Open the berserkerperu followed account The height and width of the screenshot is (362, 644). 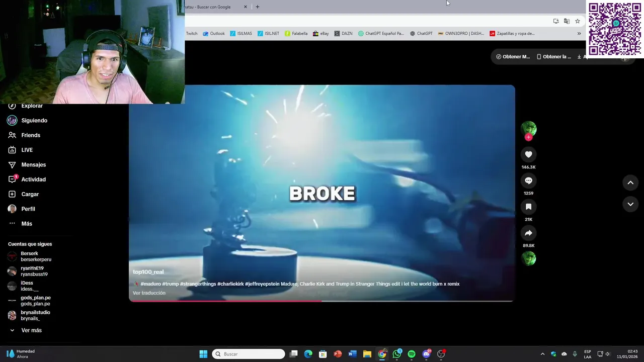(x=30, y=256)
